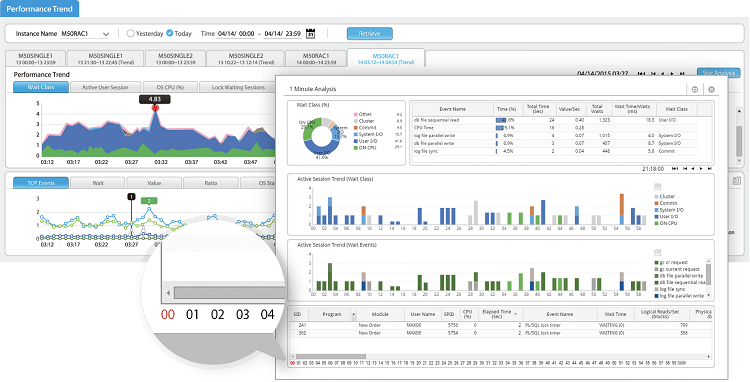
Task: Step forward beside 04/14/2015 03:27
Action: (x=672, y=73)
